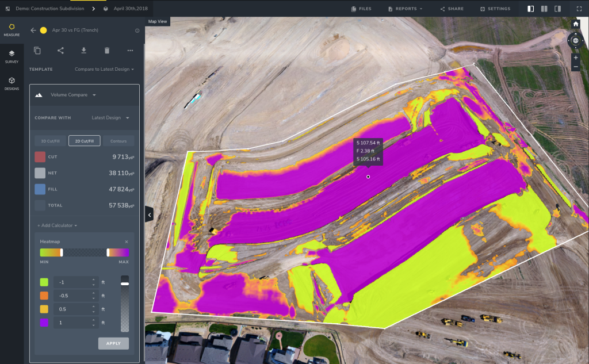Open the Volume Compare type dropdown
The width and height of the screenshot is (589, 364).
pyautogui.click(x=73, y=95)
